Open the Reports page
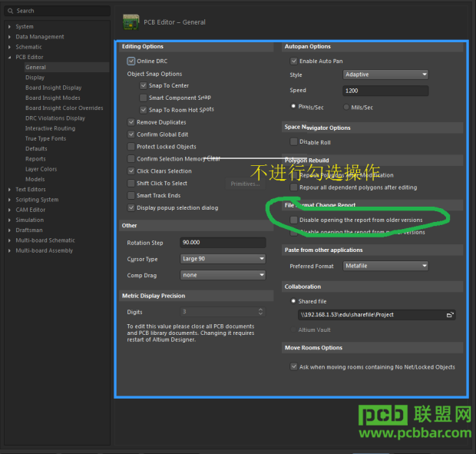 coord(35,159)
